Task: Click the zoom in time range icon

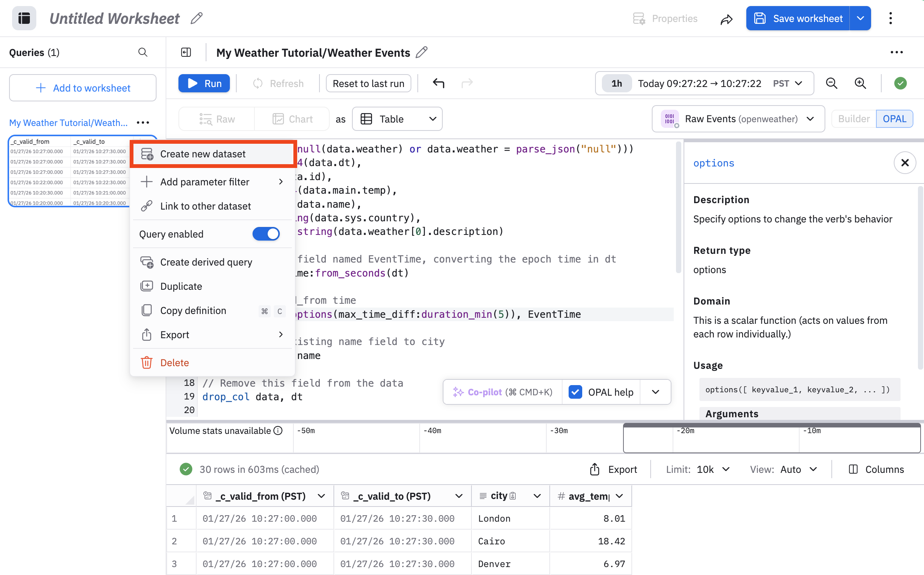Action: pyautogui.click(x=860, y=83)
